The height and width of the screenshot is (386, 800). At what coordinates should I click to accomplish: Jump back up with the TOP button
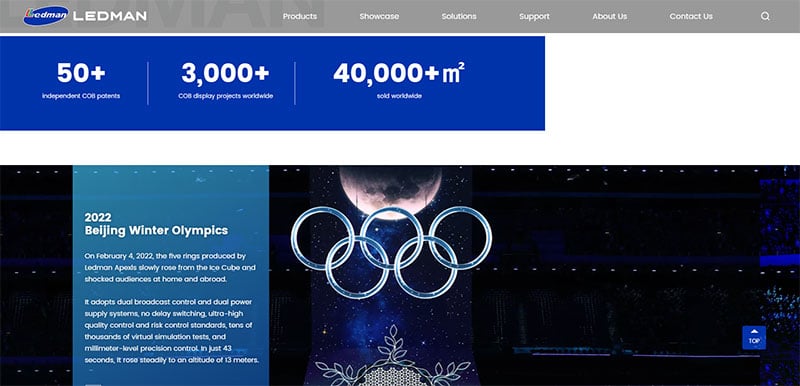tap(754, 338)
